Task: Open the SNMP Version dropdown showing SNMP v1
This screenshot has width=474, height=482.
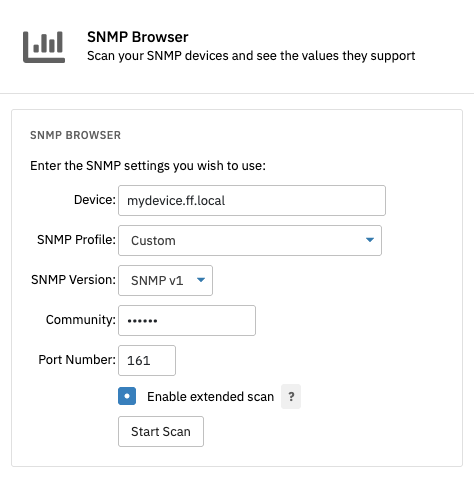Action: [x=165, y=280]
